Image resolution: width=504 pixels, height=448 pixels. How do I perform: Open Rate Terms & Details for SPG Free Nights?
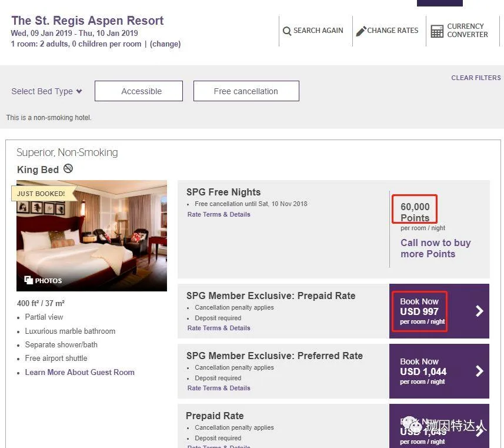(219, 214)
